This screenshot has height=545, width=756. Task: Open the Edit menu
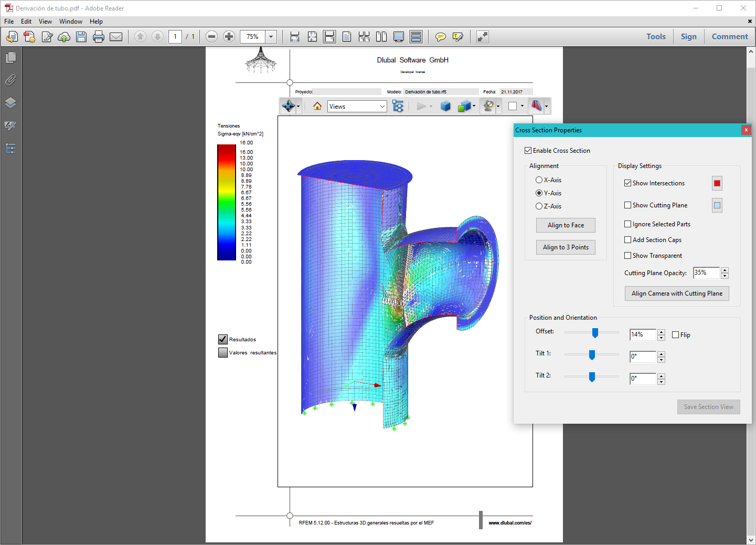coord(26,22)
